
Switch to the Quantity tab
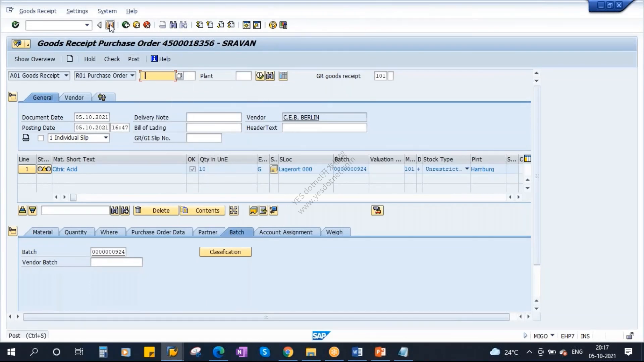tap(75, 232)
